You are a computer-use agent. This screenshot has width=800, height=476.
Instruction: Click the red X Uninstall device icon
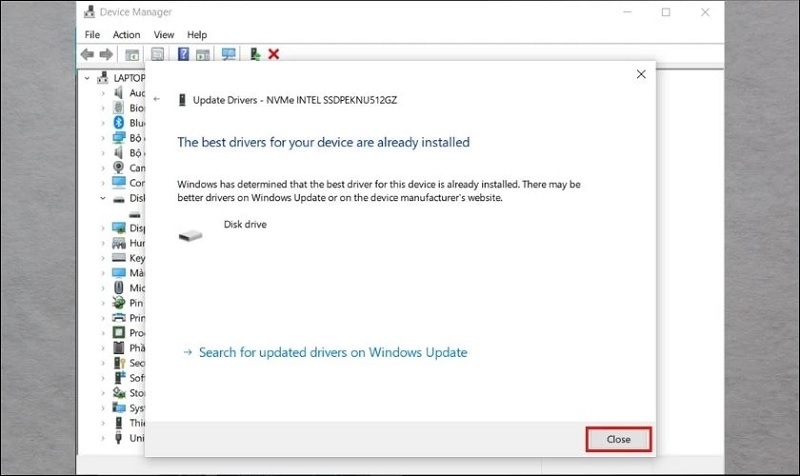click(273, 54)
